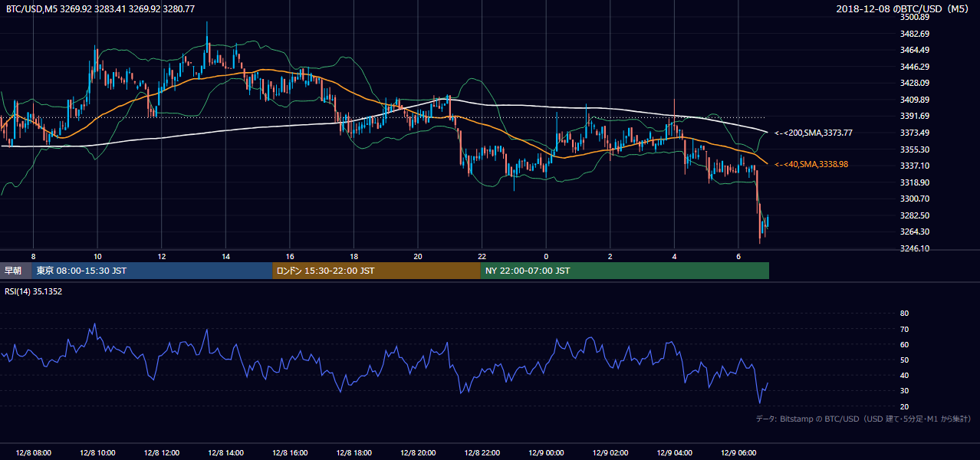Click the ロンドン 15:30-22:00 JST session band

coord(377,271)
